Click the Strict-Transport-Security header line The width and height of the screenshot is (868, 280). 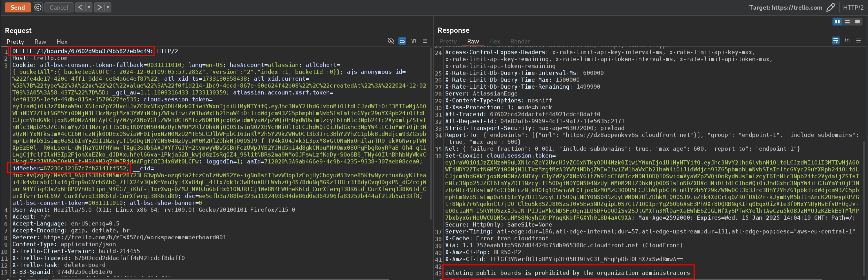click(535, 128)
